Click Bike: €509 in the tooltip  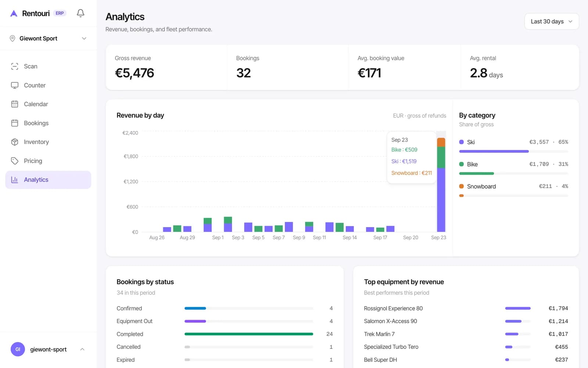click(x=404, y=150)
